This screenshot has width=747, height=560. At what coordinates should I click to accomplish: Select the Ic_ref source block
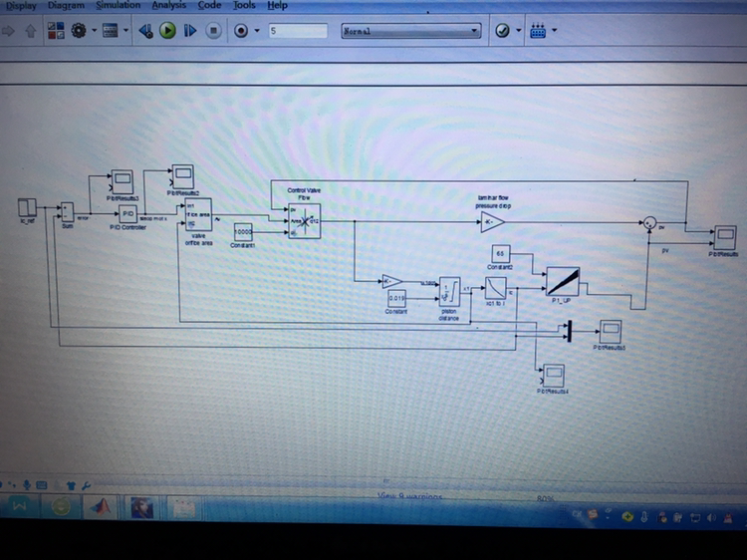[x=27, y=207]
